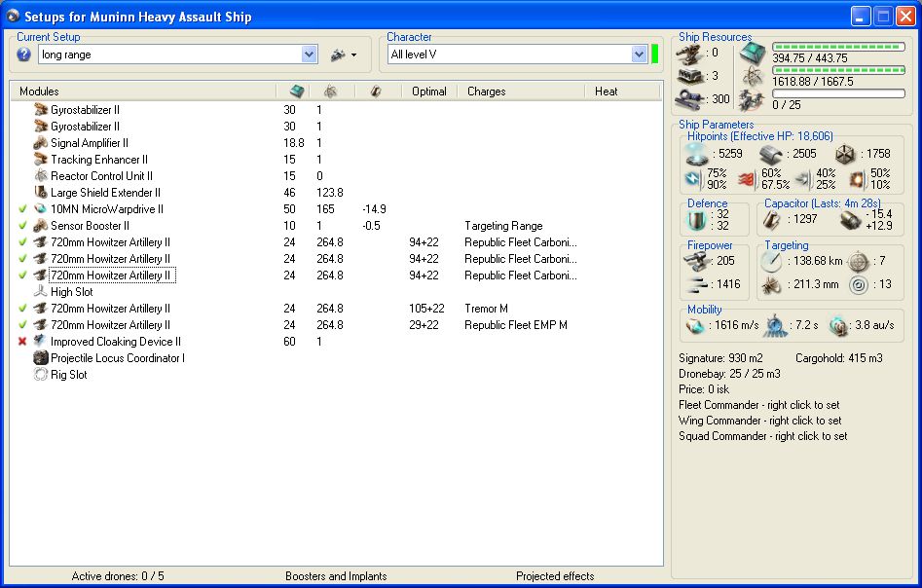Click the launcher hardpoints icon showing 3
Screen dimensions: 922x588
689,77
